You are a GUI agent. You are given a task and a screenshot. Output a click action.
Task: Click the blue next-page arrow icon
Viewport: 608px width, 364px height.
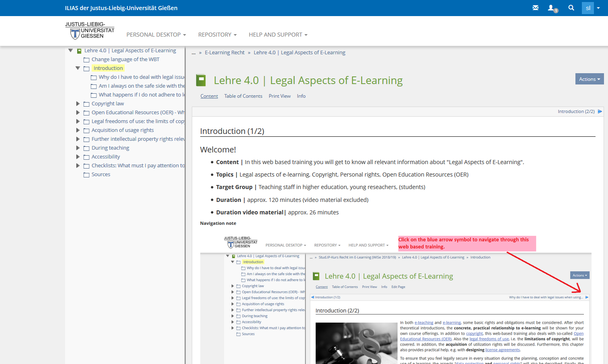click(x=600, y=111)
